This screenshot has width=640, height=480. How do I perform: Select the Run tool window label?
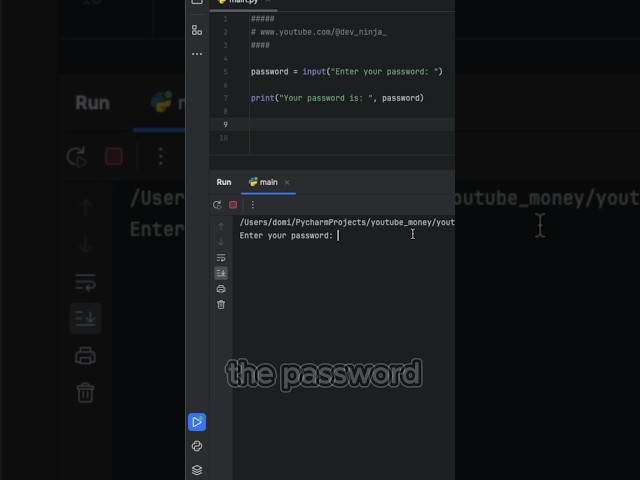pyautogui.click(x=224, y=182)
